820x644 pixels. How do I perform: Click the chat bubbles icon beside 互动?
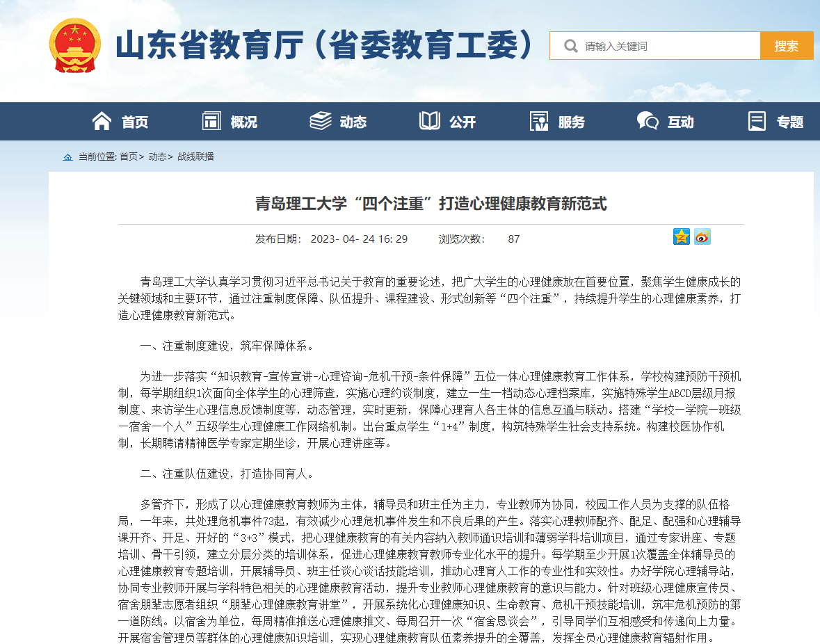(x=648, y=121)
